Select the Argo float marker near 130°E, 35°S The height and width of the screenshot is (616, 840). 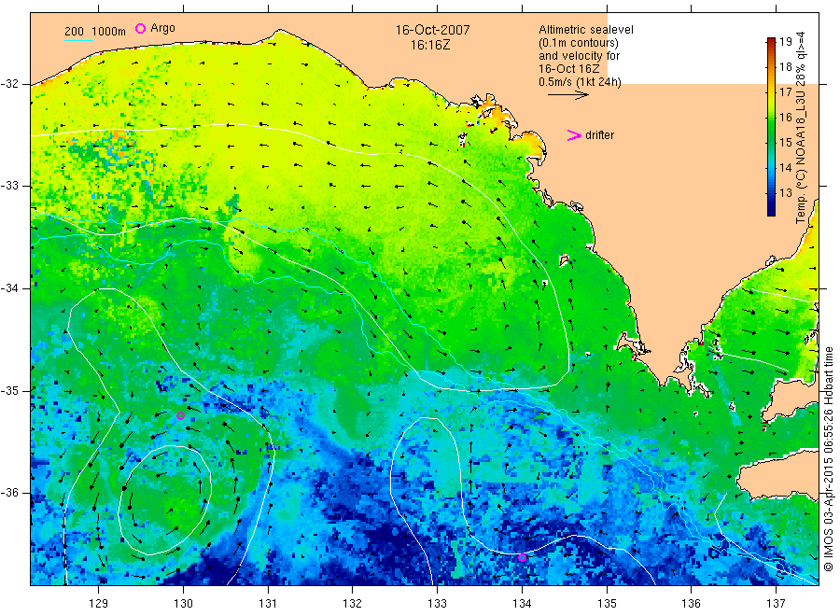point(180,415)
